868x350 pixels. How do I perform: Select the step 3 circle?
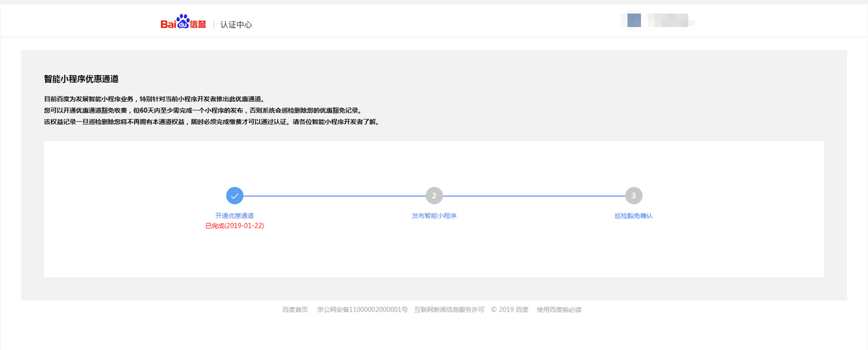(634, 196)
